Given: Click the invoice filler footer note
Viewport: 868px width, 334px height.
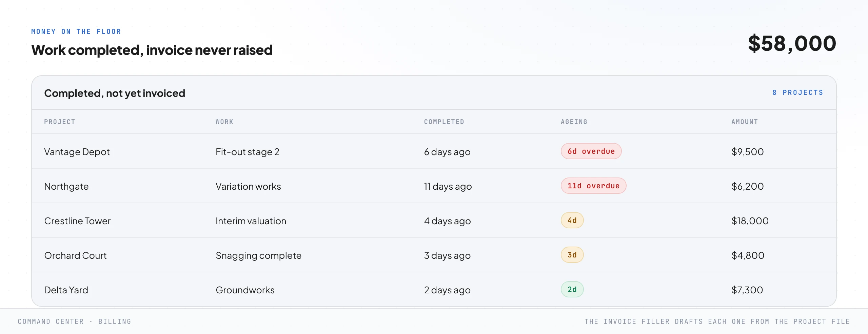Looking at the screenshot, I should coord(717,321).
